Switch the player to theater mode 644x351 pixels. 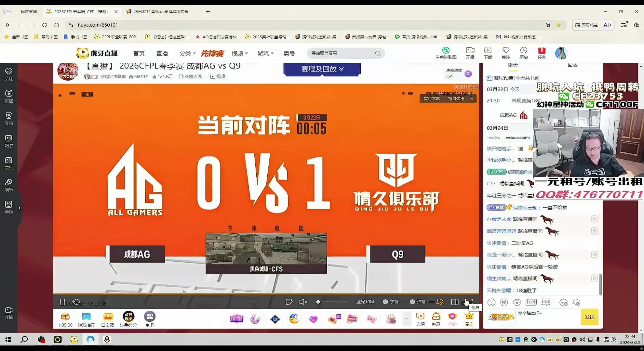(x=455, y=302)
